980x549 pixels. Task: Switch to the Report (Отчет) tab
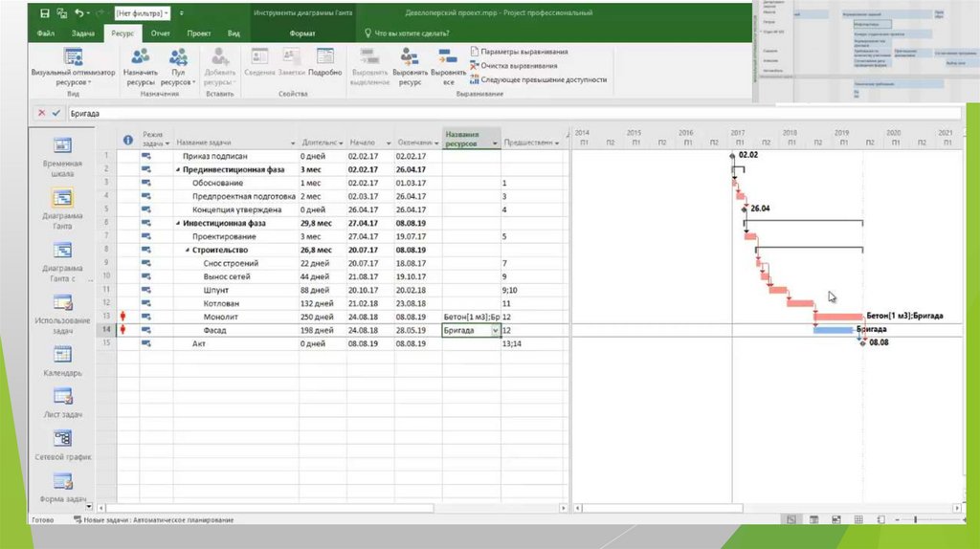(x=160, y=33)
